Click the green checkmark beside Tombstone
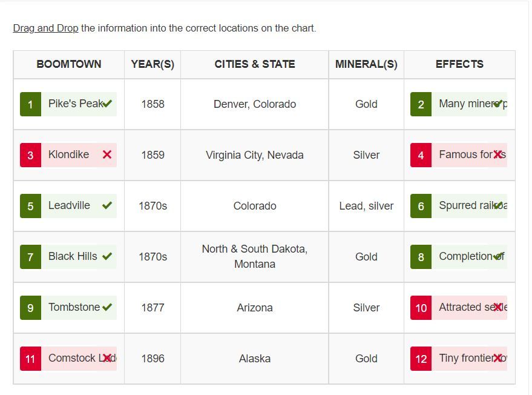Viewport: 532px width, 395px height. tap(107, 307)
